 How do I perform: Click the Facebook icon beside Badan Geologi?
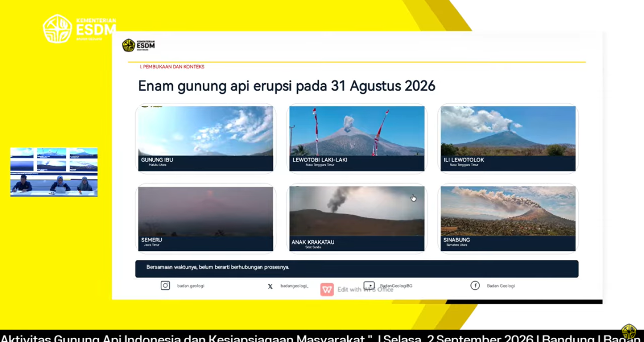click(x=475, y=286)
